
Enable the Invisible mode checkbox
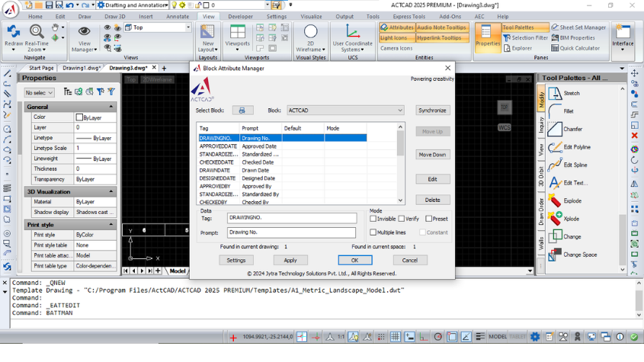point(373,219)
